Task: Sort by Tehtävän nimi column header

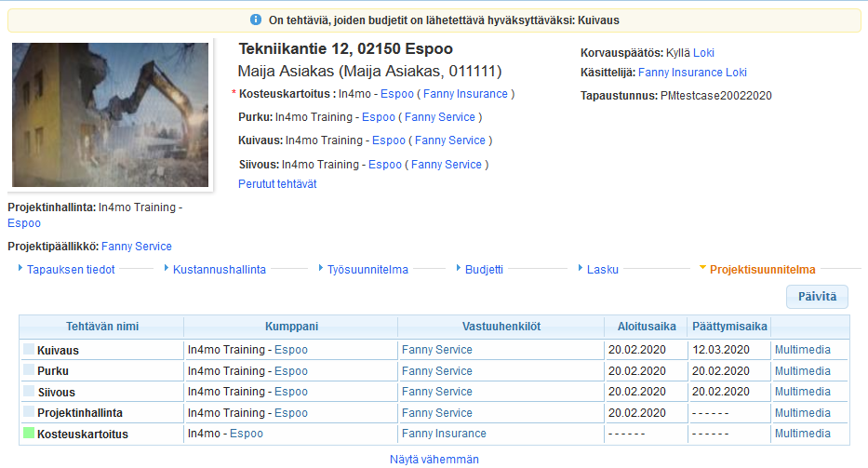Action: tap(102, 327)
